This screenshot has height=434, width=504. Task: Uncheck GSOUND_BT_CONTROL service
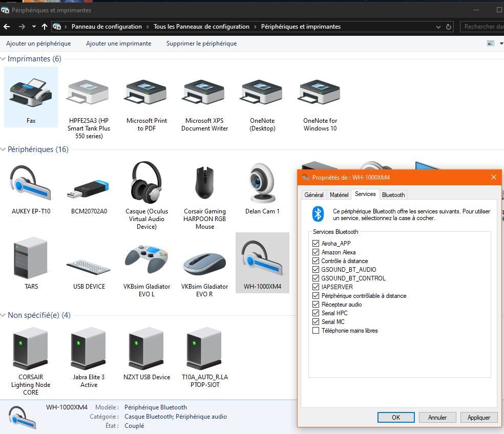(316, 278)
